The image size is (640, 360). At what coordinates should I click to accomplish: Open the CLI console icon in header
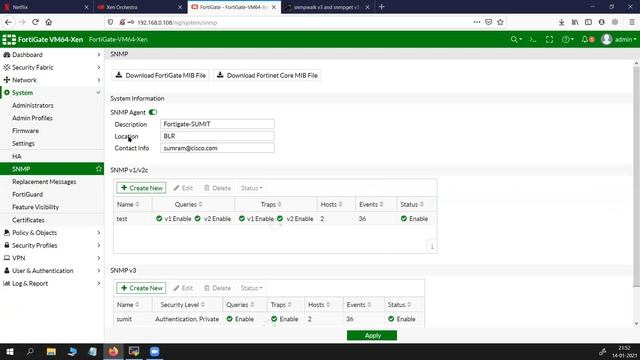533,40
